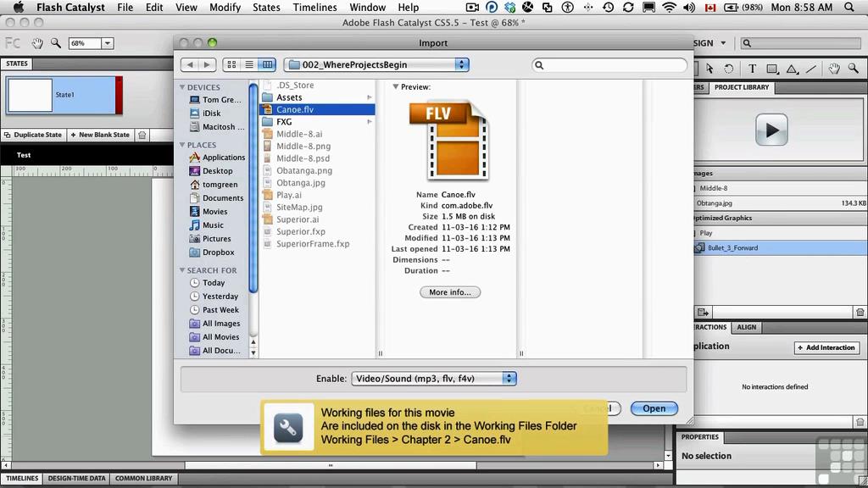Open the States menu
The height and width of the screenshot is (488, 868).
click(266, 7)
